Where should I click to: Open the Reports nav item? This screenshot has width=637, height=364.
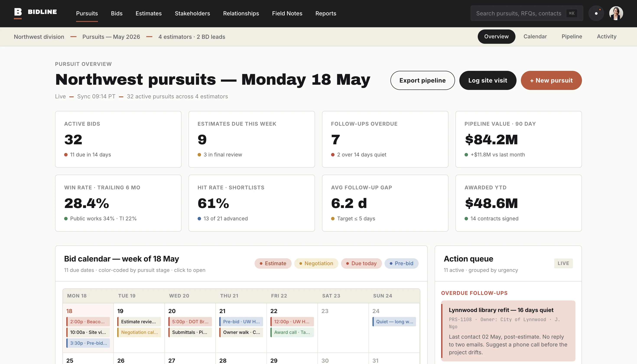click(326, 13)
